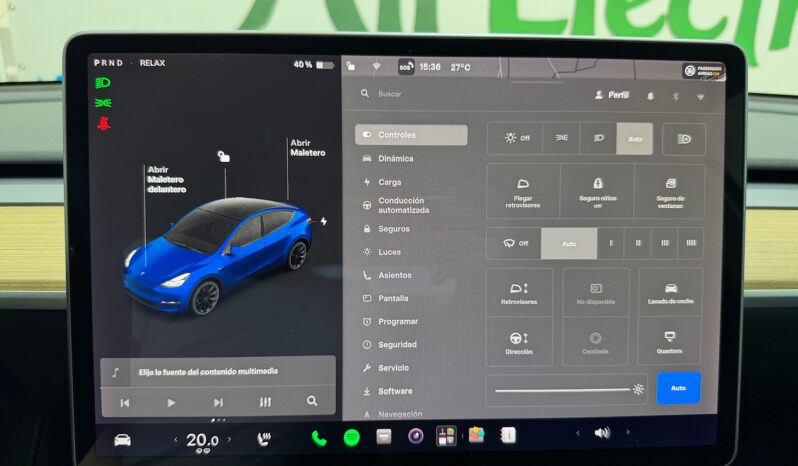Activate Lavado de coche mode
The height and width of the screenshot is (466, 798).
tap(670, 293)
